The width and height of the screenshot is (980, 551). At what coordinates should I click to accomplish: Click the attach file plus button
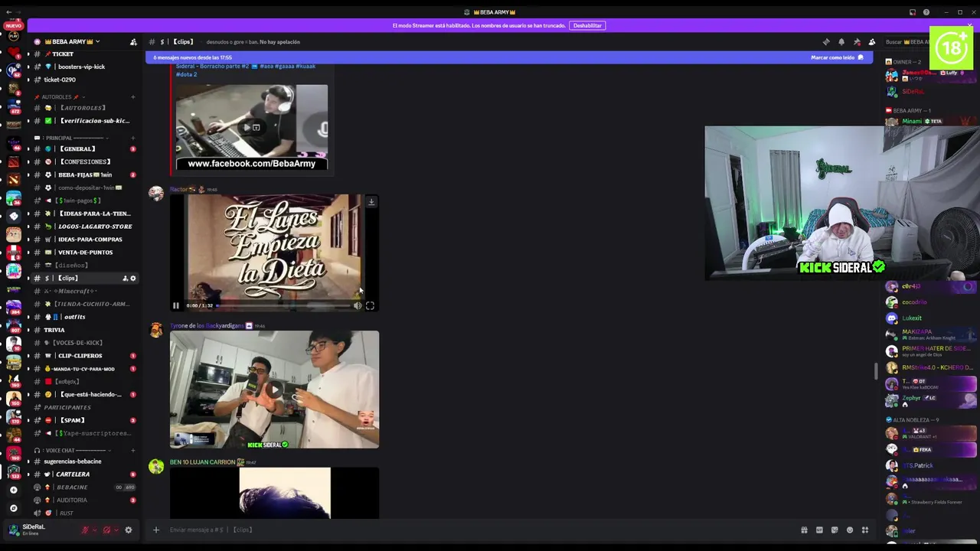(156, 530)
